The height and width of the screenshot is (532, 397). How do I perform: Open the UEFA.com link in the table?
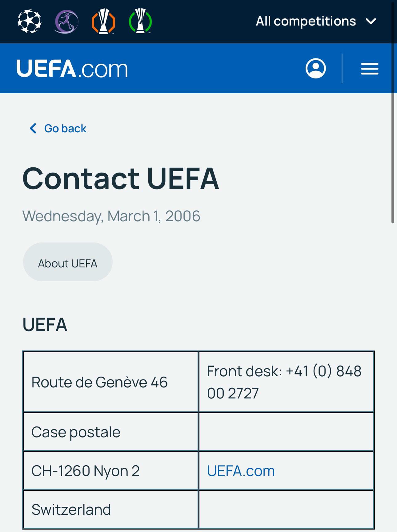[241, 471]
